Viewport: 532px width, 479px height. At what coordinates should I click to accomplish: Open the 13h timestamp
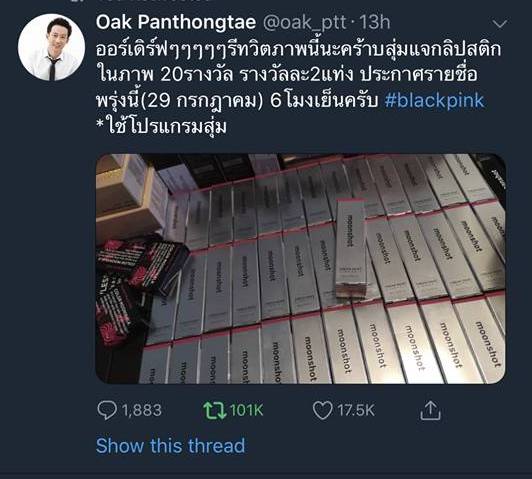(375, 22)
